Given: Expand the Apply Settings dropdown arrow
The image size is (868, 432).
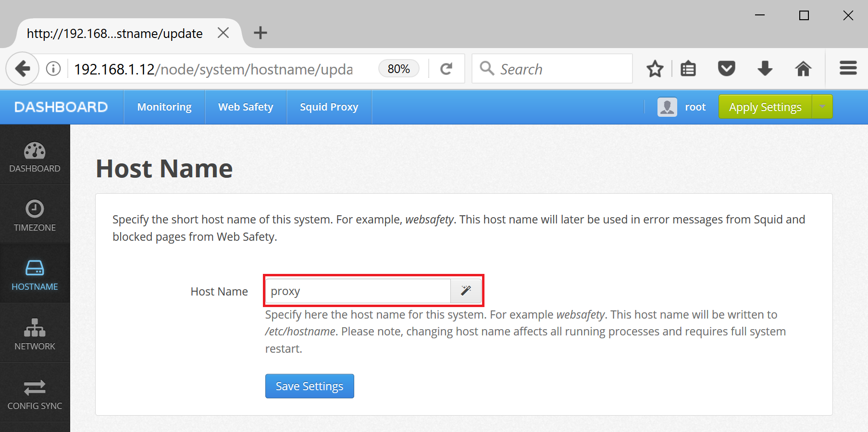Looking at the screenshot, I should tap(822, 107).
